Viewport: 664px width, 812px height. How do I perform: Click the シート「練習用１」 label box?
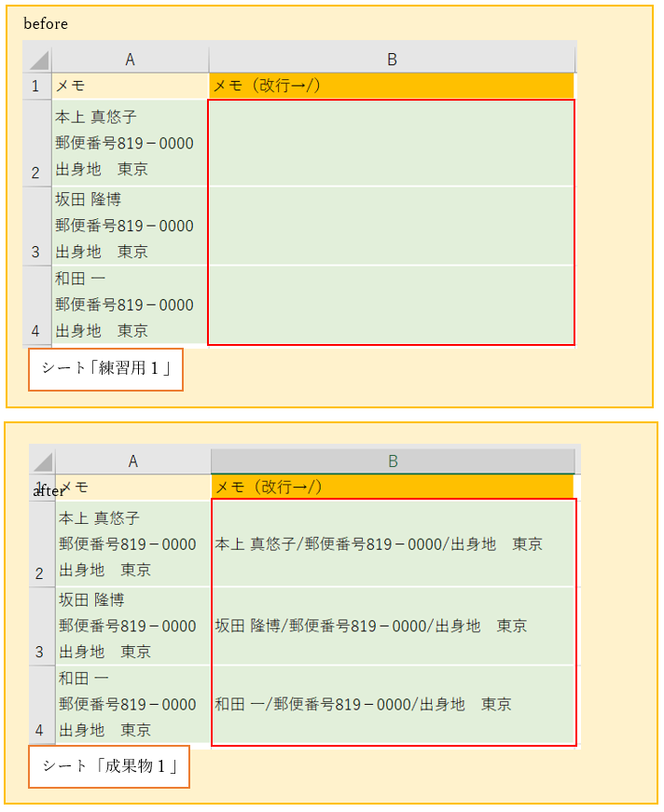coord(105,369)
